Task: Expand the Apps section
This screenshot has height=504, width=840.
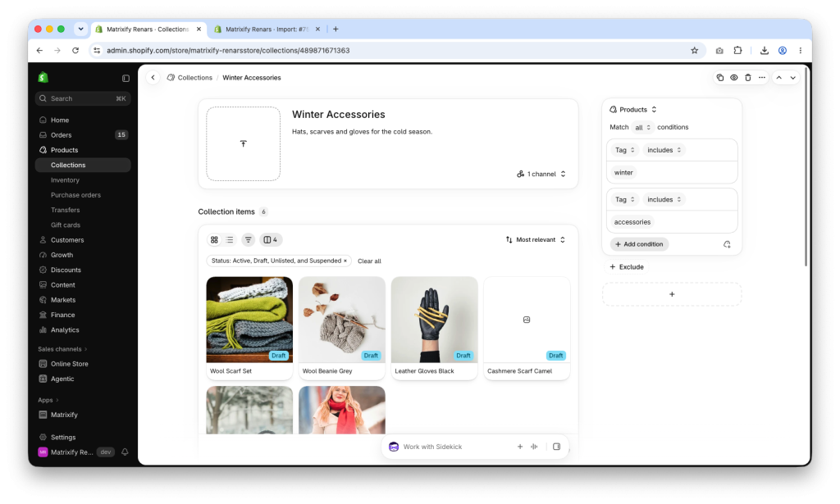Action: [x=48, y=400]
